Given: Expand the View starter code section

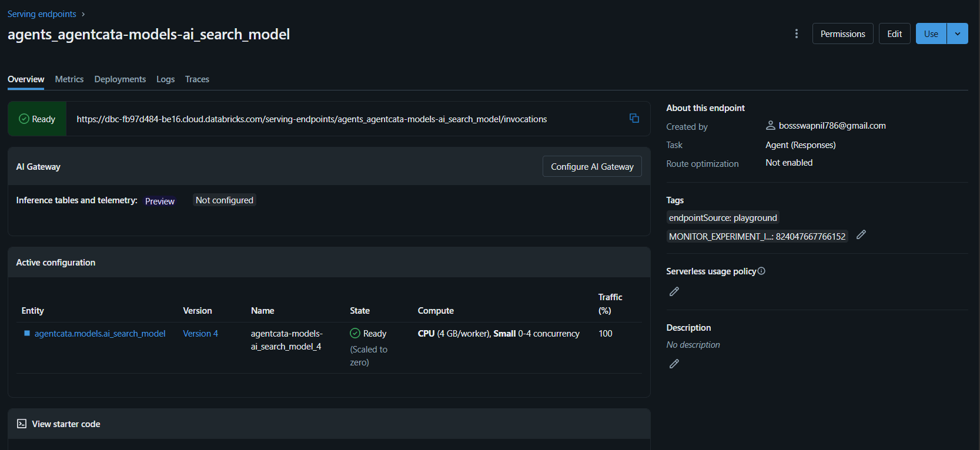Looking at the screenshot, I should pyautogui.click(x=329, y=424).
